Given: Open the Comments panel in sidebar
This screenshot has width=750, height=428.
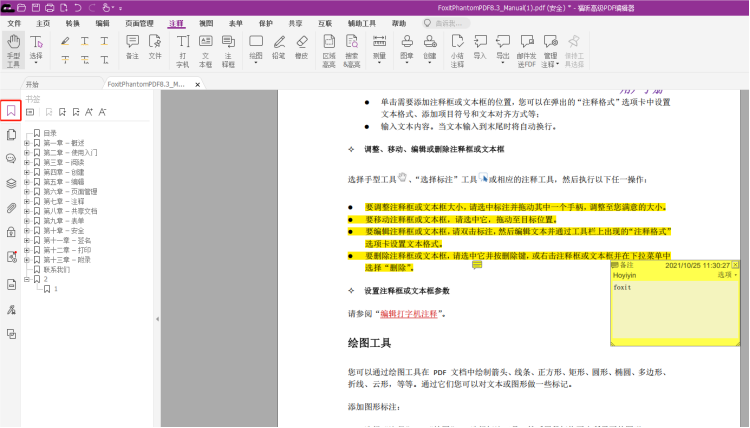Looking at the screenshot, I should 11,159.
